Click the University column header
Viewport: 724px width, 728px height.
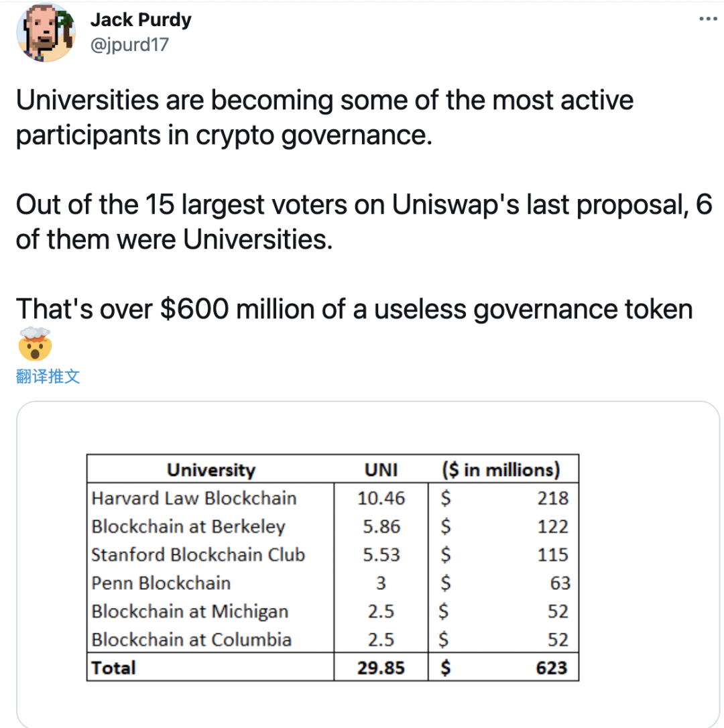point(211,470)
